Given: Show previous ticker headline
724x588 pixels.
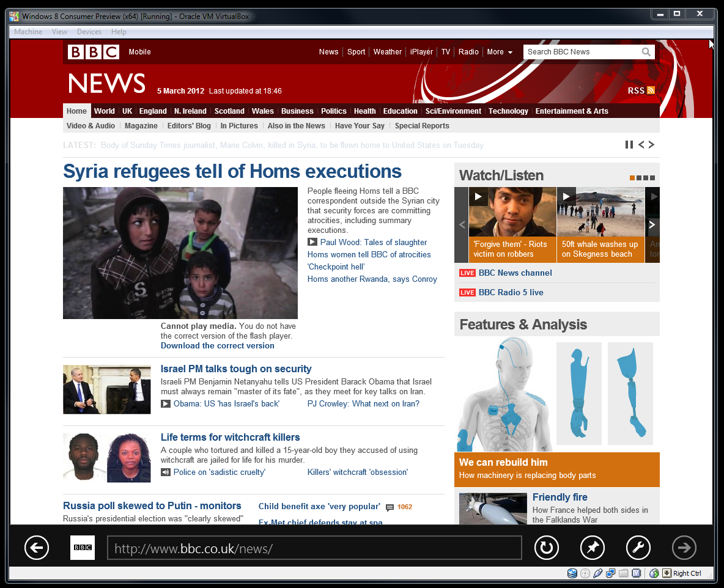Looking at the screenshot, I should [x=641, y=144].
